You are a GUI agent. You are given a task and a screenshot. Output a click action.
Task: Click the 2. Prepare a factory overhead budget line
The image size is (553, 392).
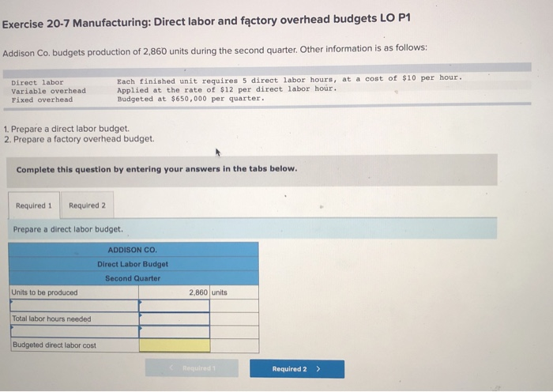pos(79,139)
